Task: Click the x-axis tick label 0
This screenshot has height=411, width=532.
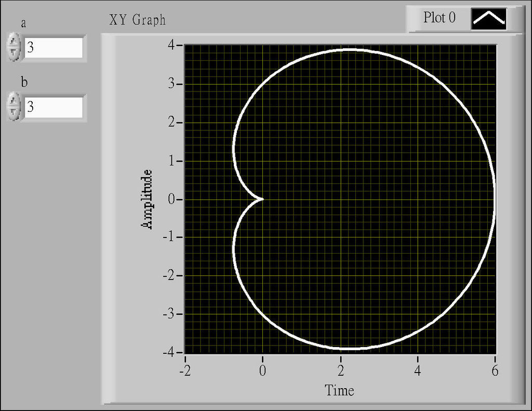Action: (x=262, y=370)
